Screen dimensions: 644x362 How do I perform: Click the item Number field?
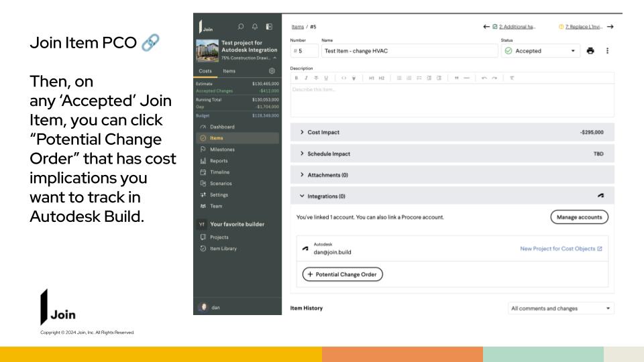pos(305,51)
